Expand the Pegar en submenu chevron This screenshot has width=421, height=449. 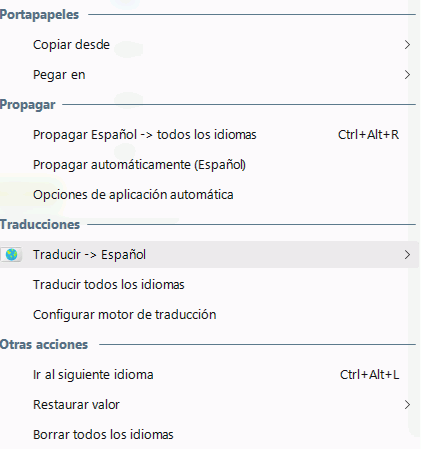pyautogui.click(x=407, y=75)
